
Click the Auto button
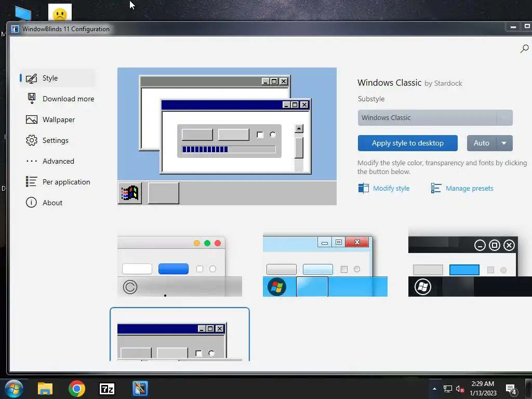coord(482,143)
